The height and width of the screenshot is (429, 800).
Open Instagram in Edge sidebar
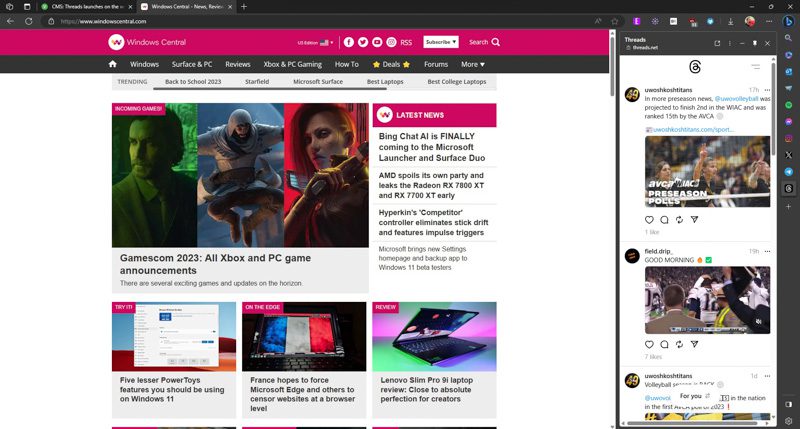[789, 138]
